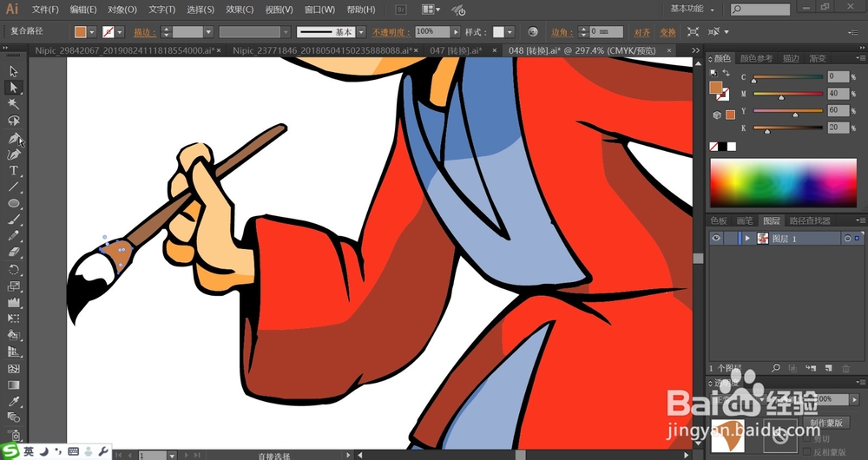Screen dimensions: 868x460
Task: Click the swap fill and stroke arrows
Action: (x=726, y=73)
